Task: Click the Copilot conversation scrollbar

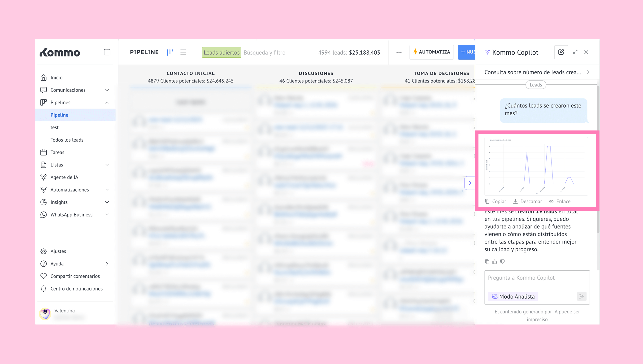Action: point(598,160)
